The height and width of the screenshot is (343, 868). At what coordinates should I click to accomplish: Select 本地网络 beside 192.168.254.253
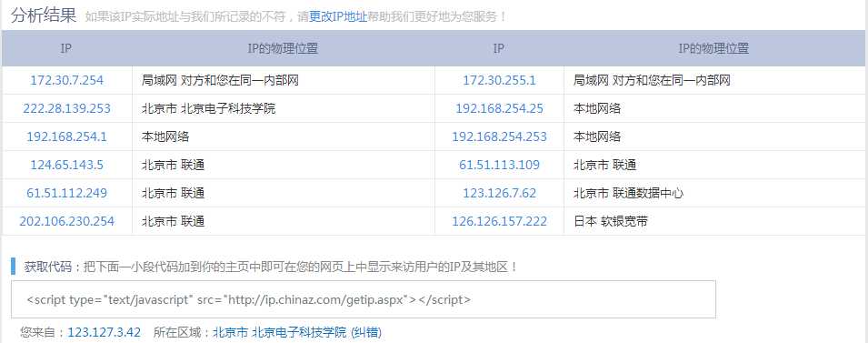[597, 136]
